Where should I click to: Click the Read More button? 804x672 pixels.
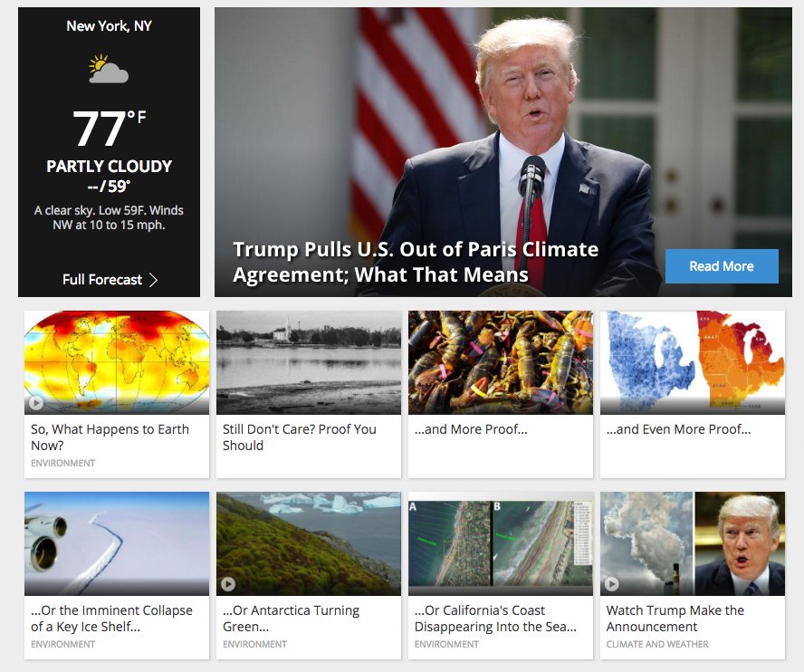click(722, 266)
